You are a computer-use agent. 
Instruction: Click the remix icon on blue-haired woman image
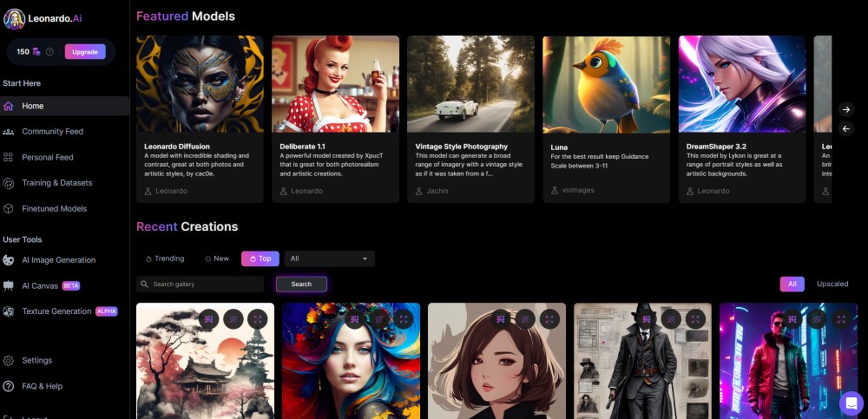coord(354,320)
